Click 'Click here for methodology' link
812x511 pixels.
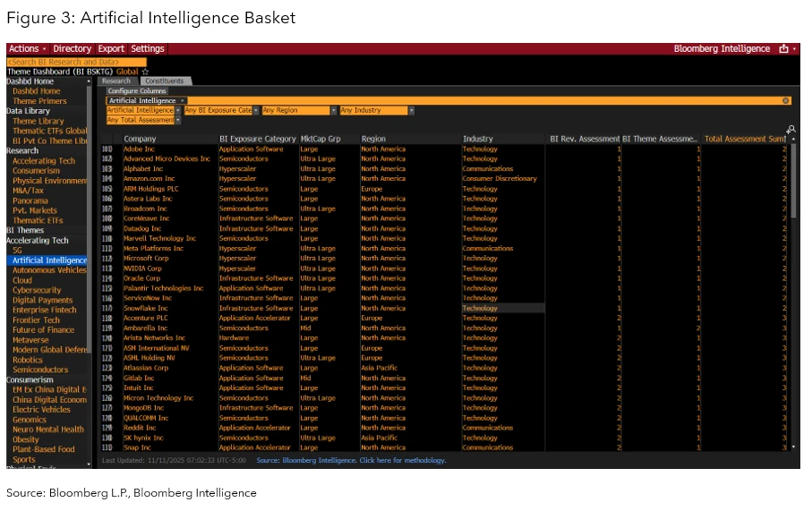(x=402, y=460)
